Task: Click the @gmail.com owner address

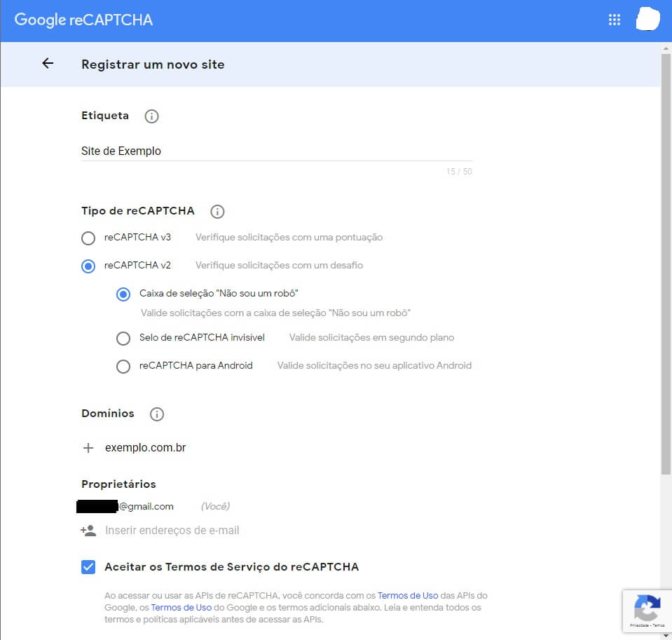Action: click(x=146, y=507)
